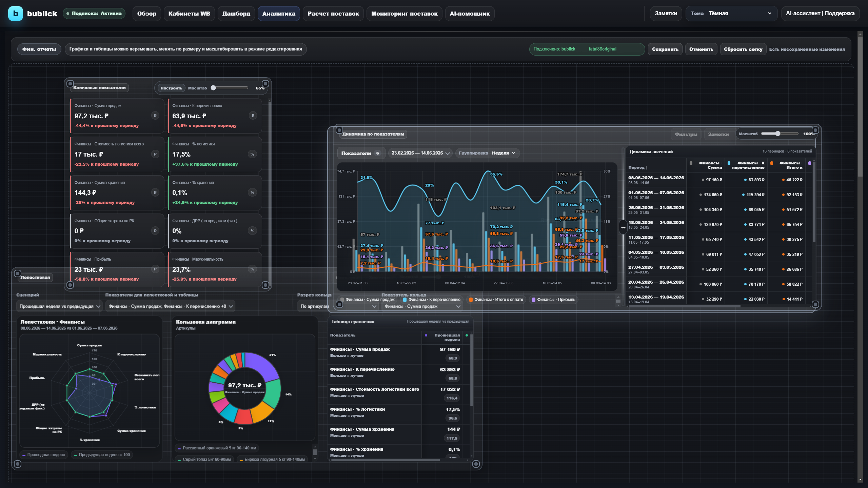Image resolution: width=868 pixels, height=488 pixels.
Task: Click the Динамика panel top-right resize handle
Action: click(815, 130)
